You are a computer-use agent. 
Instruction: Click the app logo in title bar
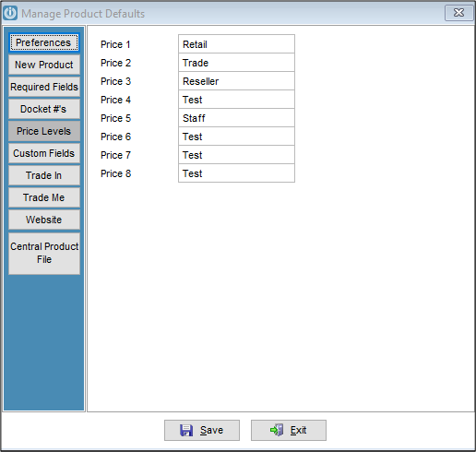point(10,13)
